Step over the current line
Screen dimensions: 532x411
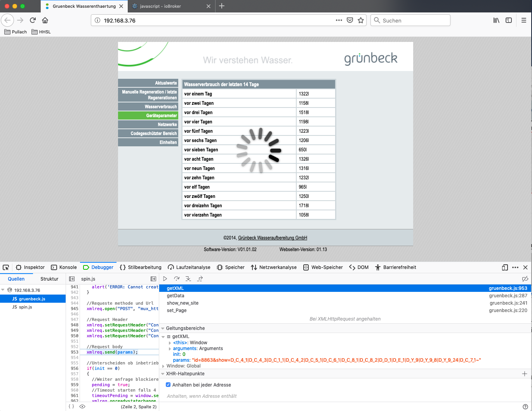pyautogui.click(x=177, y=279)
